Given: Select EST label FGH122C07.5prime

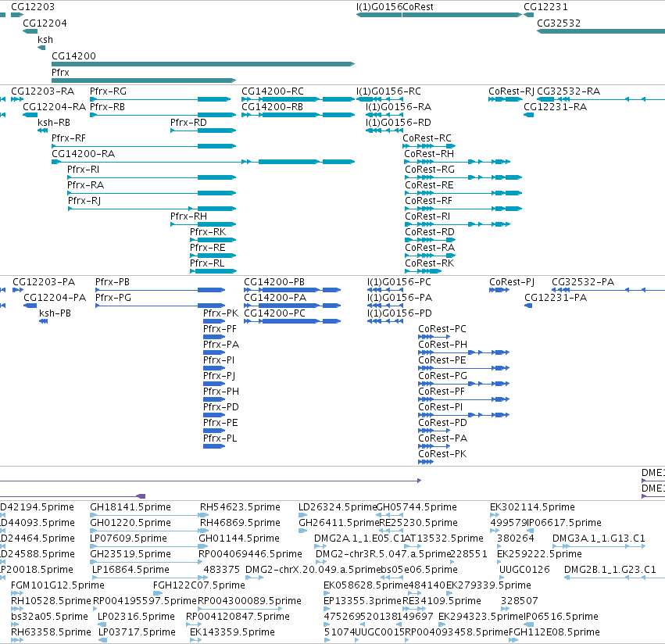Looking at the screenshot, I should coord(199,585).
